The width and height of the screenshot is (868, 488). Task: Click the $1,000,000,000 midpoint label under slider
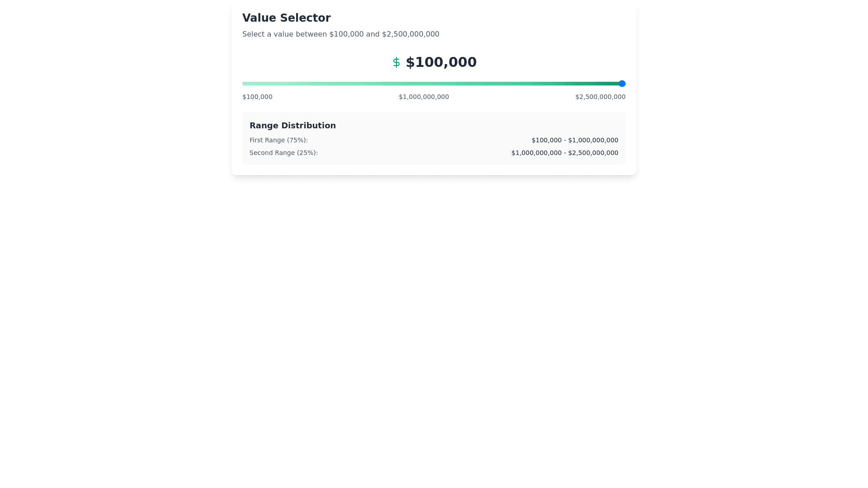click(x=424, y=97)
